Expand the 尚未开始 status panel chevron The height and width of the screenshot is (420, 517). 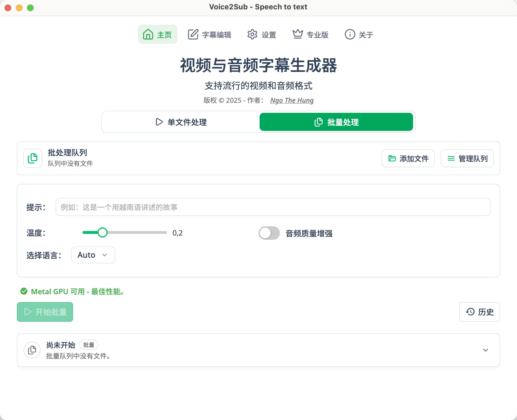(485, 350)
